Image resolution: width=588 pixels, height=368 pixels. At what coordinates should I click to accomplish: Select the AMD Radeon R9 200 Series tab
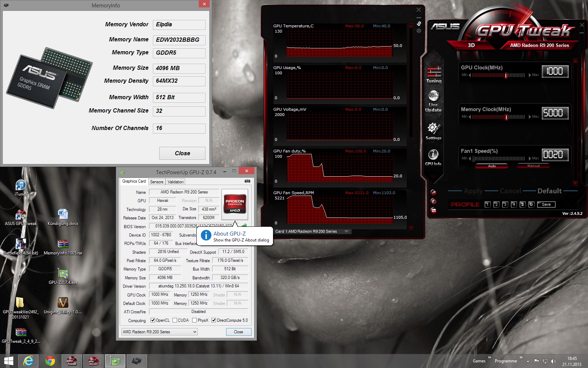(539, 45)
